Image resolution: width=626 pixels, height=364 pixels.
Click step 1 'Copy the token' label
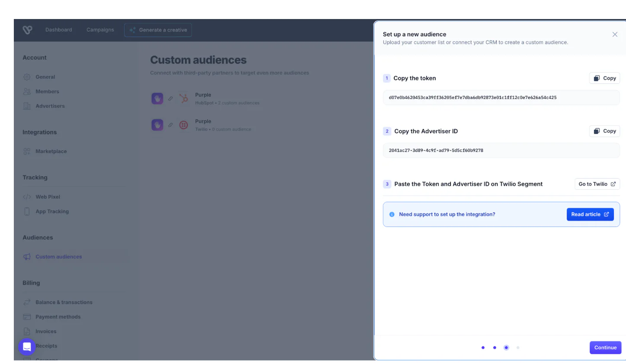tap(415, 78)
